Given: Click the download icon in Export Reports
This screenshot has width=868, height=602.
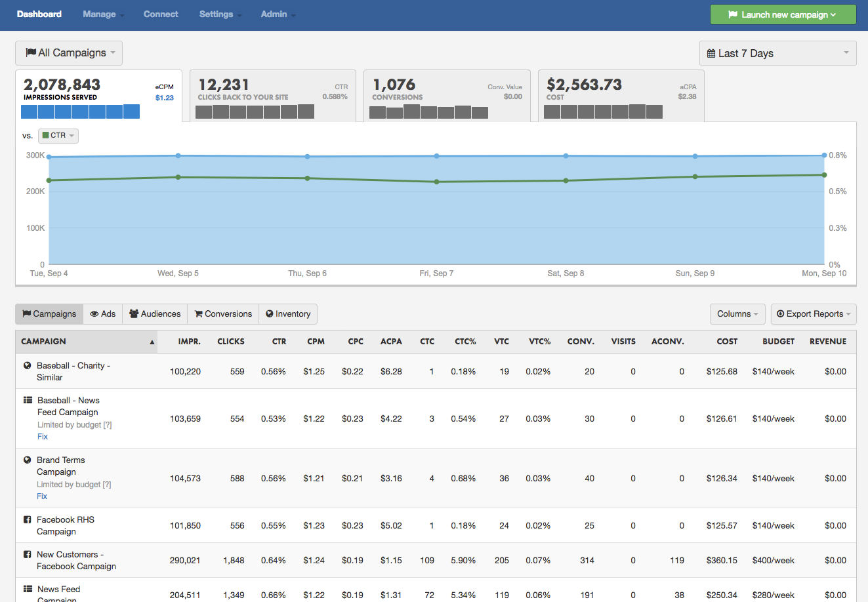Looking at the screenshot, I should [781, 314].
